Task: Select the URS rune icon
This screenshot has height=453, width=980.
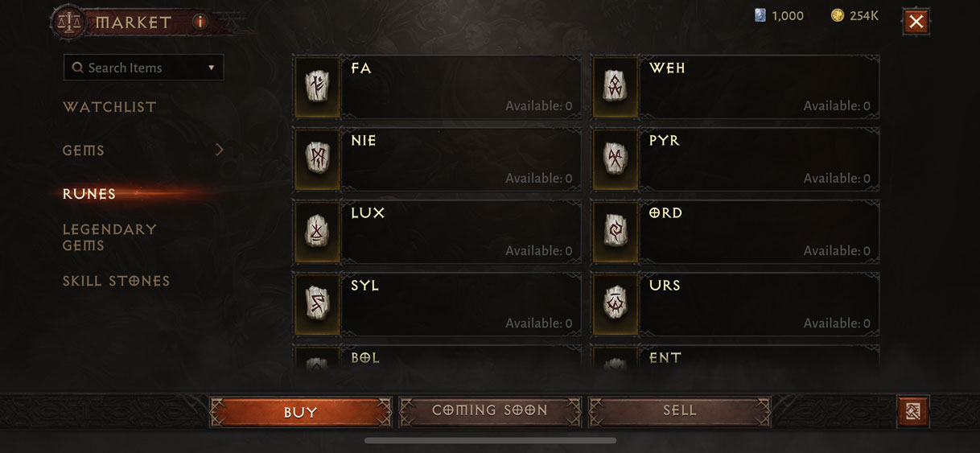Action: [x=615, y=304]
